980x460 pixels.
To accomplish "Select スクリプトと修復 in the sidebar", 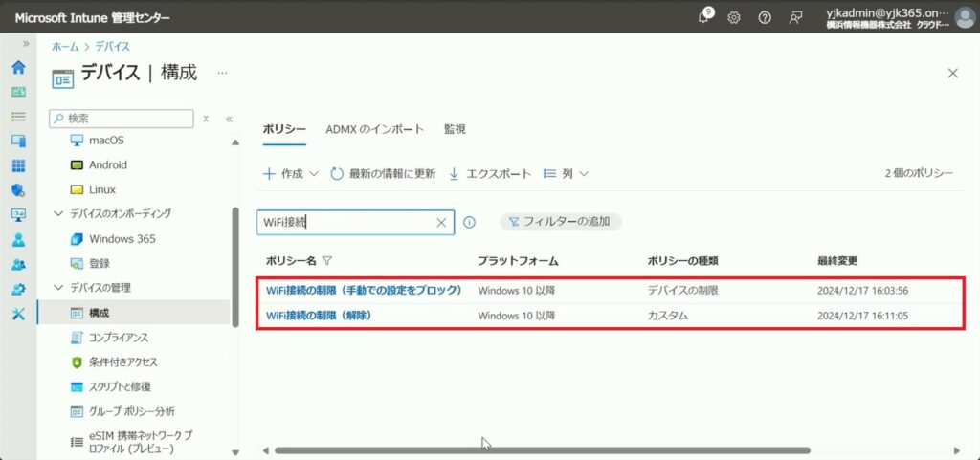I will [x=120, y=387].
